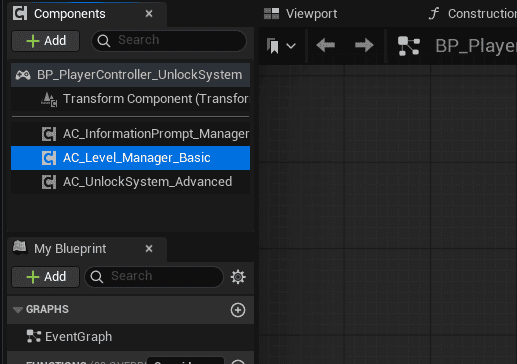Close the My Blueprint panel tab
The width and height of the screenshot is (517, 364).
[149, 249]
